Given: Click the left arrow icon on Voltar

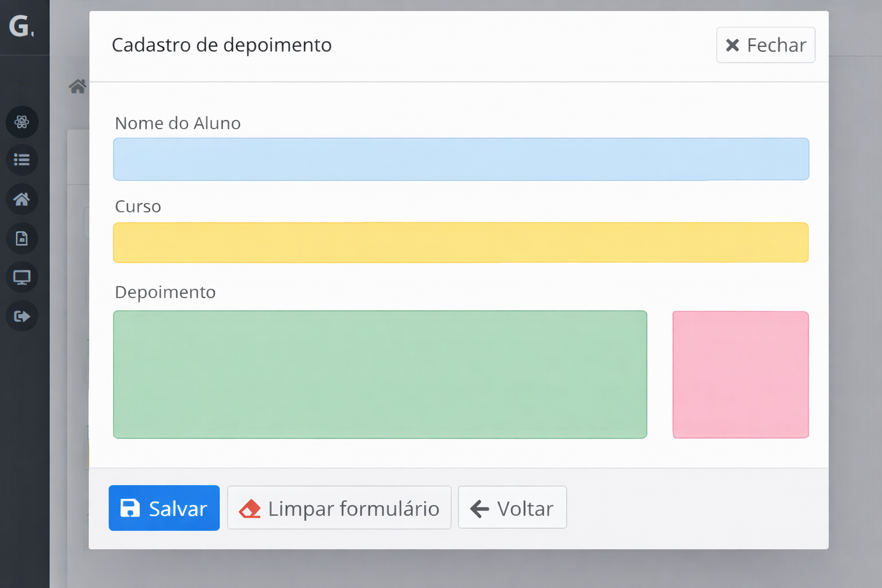Looking at the screenshot, I should tap(479, 509).
